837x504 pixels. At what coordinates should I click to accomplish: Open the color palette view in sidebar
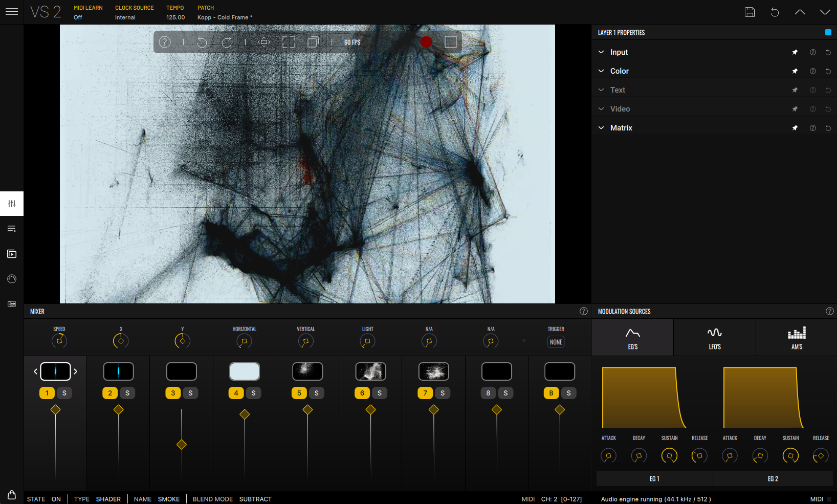[12, 279]
